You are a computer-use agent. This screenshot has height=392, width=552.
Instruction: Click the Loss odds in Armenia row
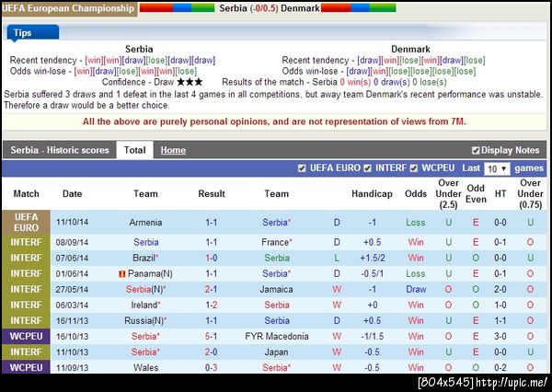[416, 223]
